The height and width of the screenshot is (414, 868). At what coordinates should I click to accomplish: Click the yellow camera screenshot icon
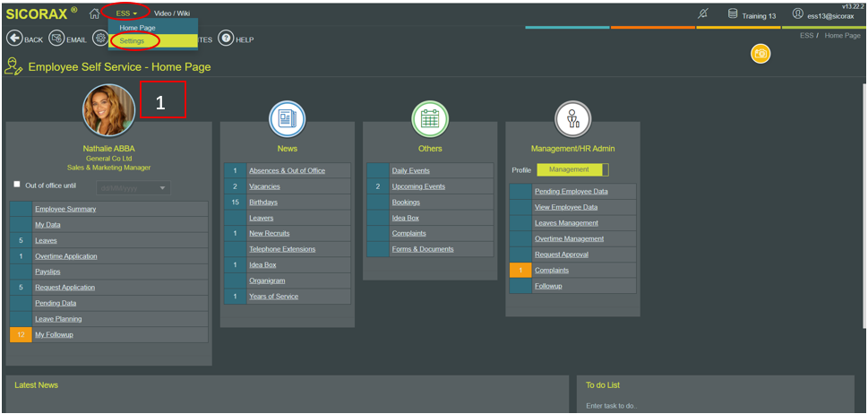click(x=761, y=55)
